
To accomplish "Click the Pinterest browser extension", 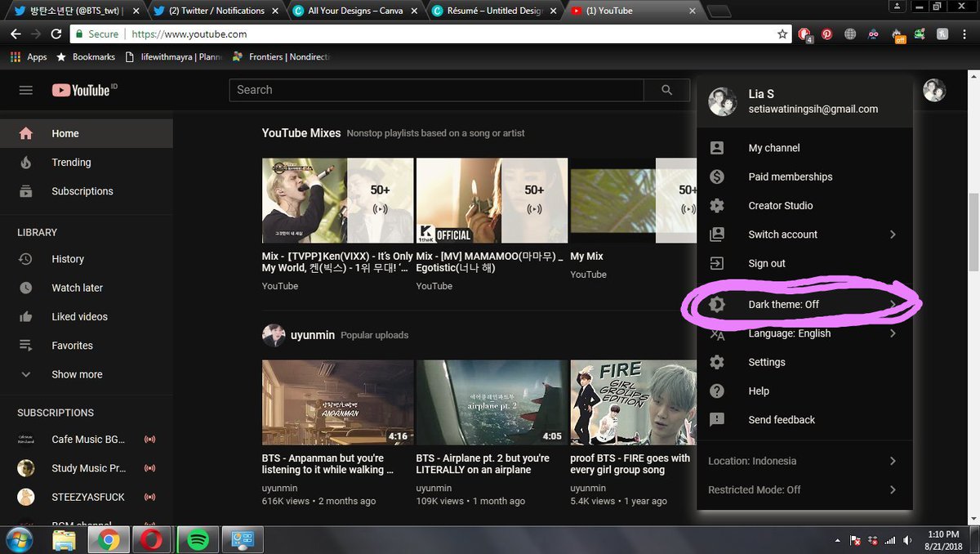I will [826, 34].
